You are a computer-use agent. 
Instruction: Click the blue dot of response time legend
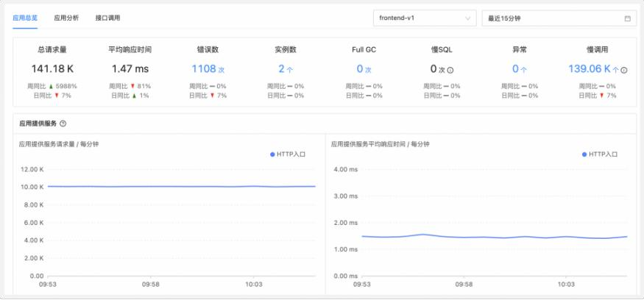point(584,154)
